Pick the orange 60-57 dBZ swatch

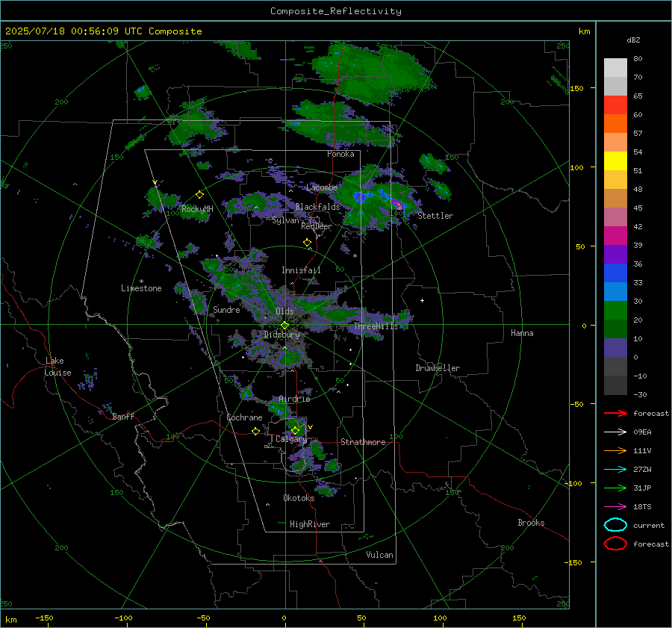tap(615, 123)
